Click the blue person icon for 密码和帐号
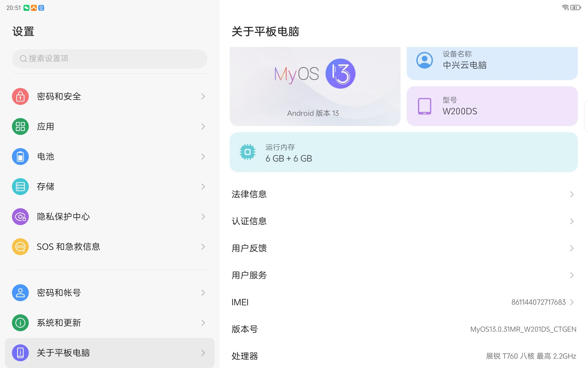The width and height of the screenshot is (588, 368). click(20, 293)
